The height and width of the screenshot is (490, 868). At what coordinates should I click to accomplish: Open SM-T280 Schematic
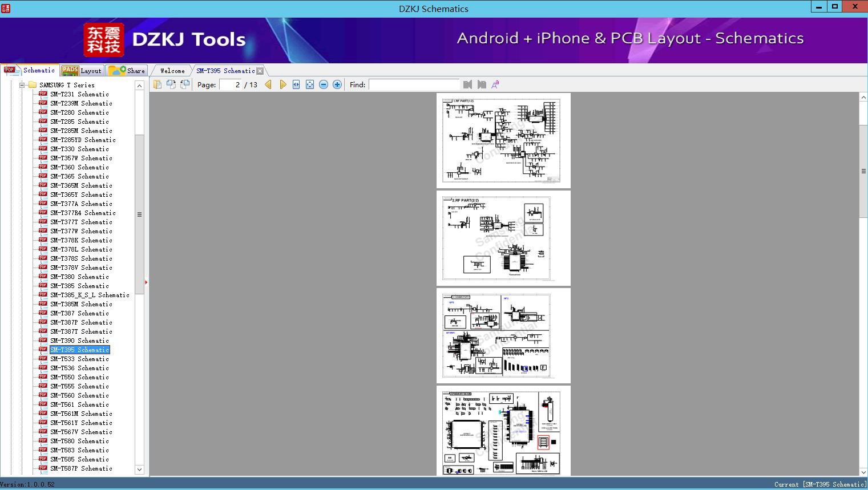[x=79, y=112]
